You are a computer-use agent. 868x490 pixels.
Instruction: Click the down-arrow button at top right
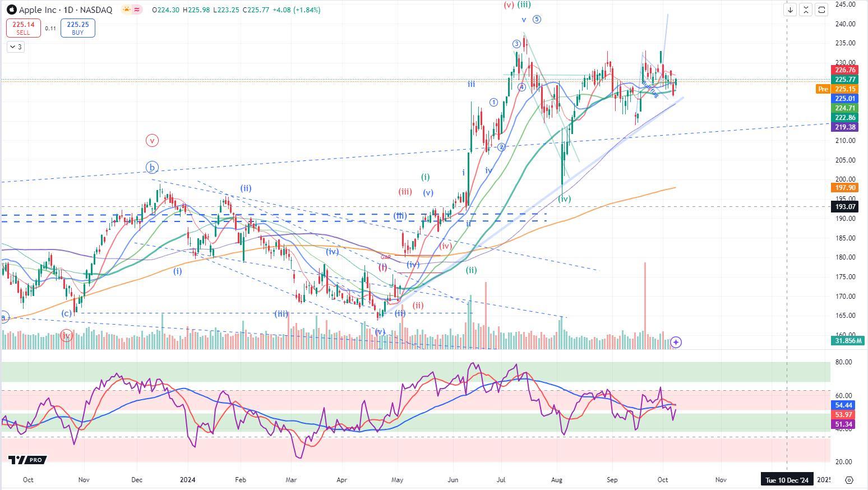pyautogui.click(x=790, y=10)
